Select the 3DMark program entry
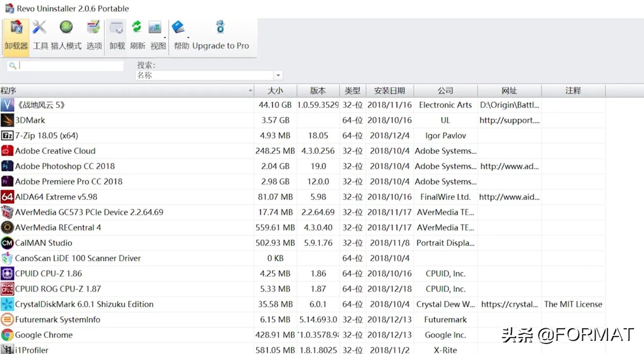 coord(30,120)
